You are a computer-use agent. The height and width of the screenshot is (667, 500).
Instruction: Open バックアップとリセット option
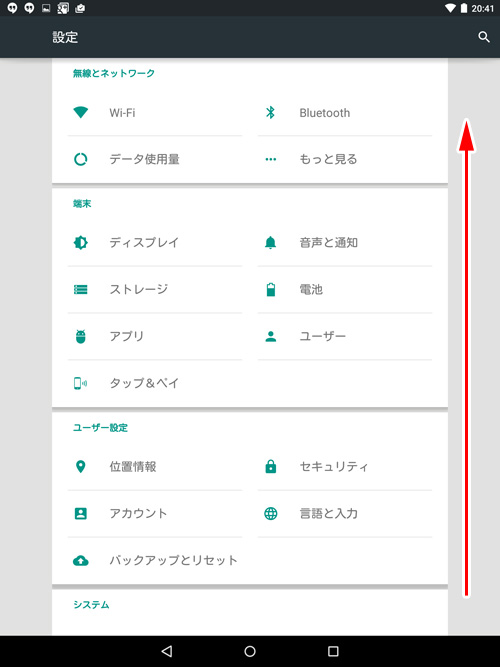155,560
